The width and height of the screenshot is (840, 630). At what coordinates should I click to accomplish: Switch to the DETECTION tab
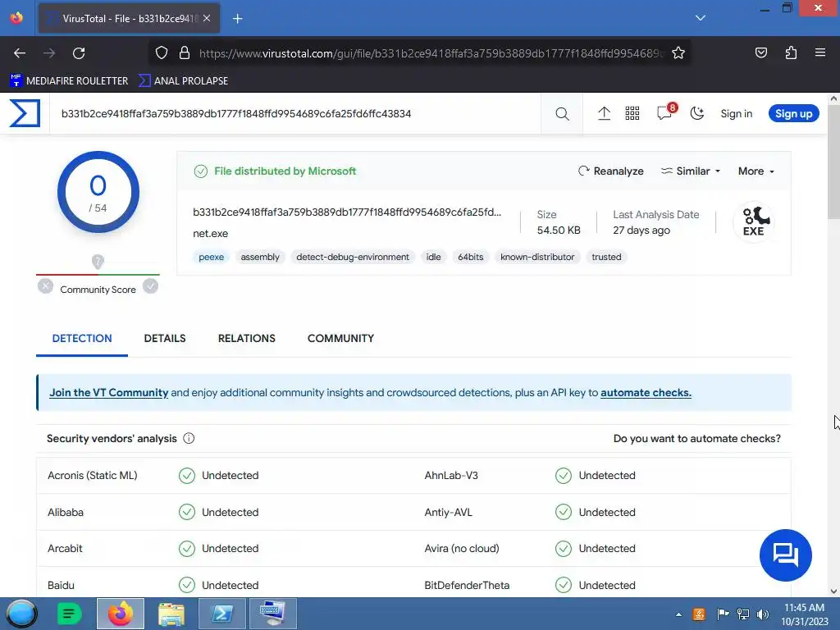pos(82,338)
